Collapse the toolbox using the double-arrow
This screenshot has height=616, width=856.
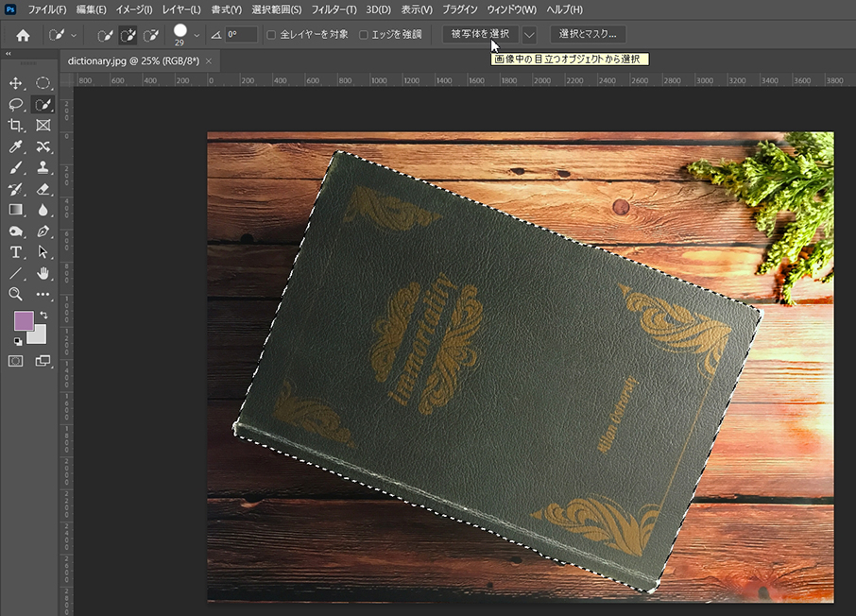9,54
